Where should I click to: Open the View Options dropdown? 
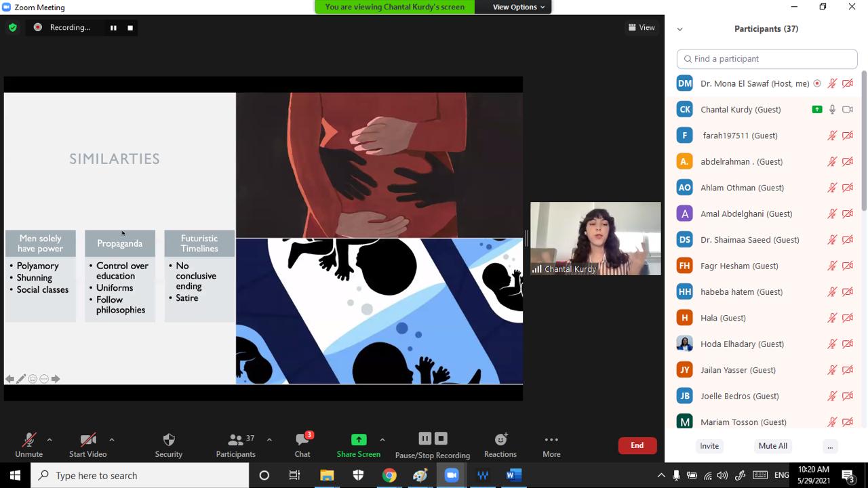pos(519,7)
